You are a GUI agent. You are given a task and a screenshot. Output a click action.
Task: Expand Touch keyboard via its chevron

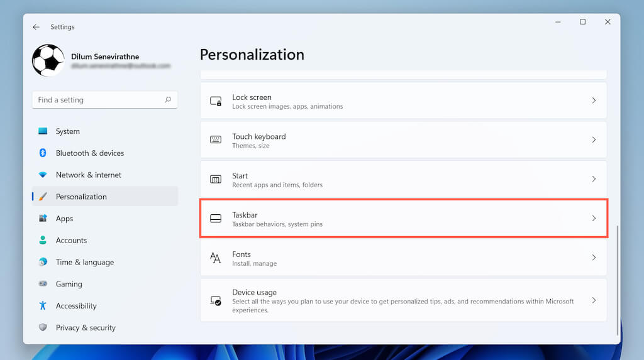click(594, 139)
